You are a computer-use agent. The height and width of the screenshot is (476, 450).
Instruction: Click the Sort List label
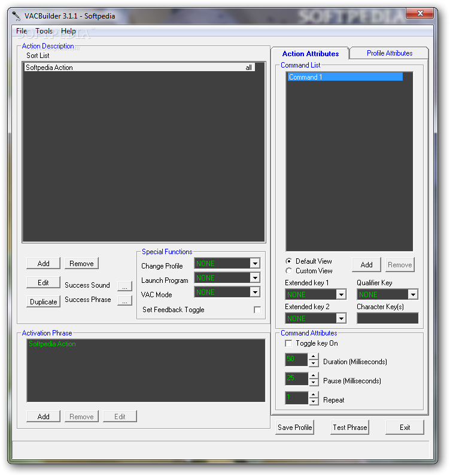tap(38, 56)
